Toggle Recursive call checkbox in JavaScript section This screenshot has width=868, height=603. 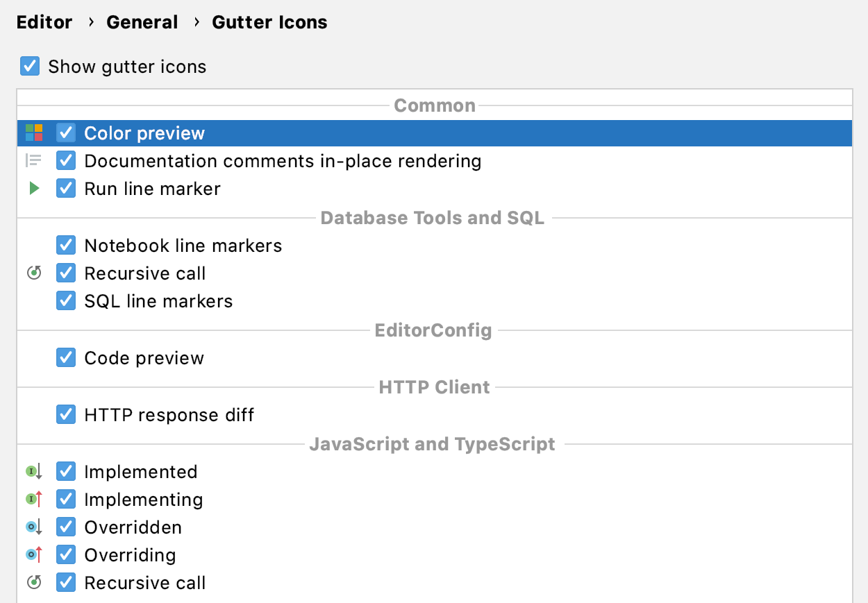[66, 582]
